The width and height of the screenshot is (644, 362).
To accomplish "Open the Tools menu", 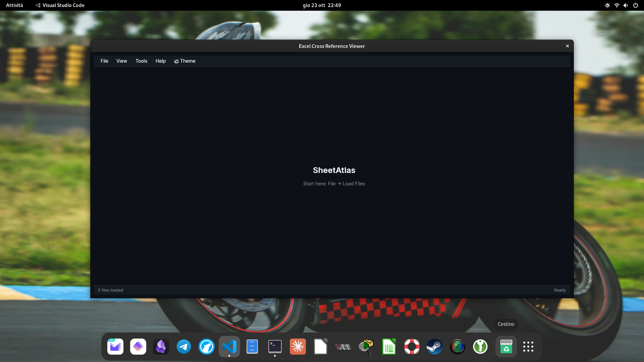I will 141,61.
